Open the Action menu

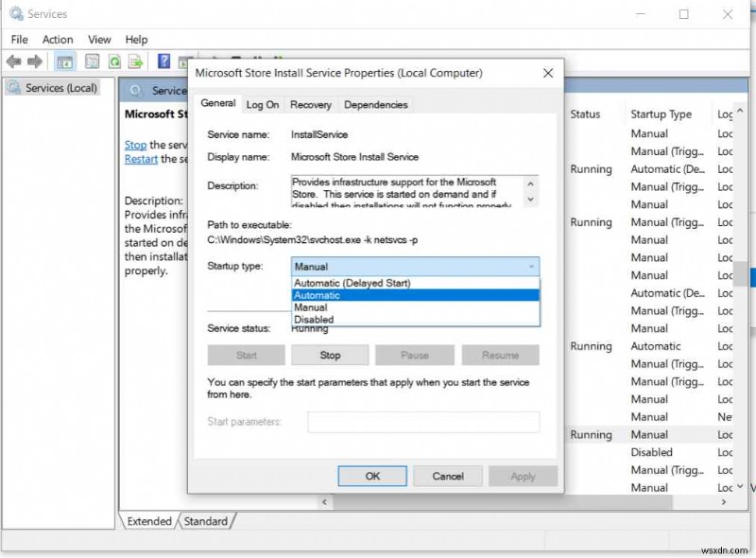[x=58, y=39]
